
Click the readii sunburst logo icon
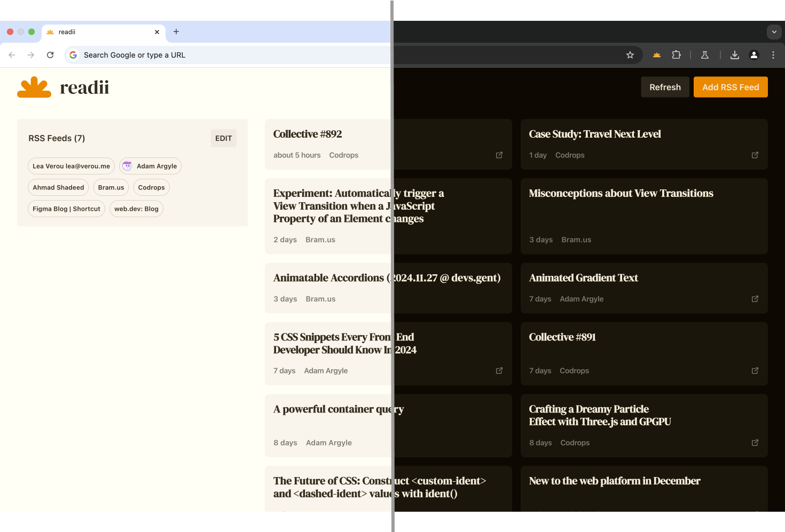[x=34, y=86]
